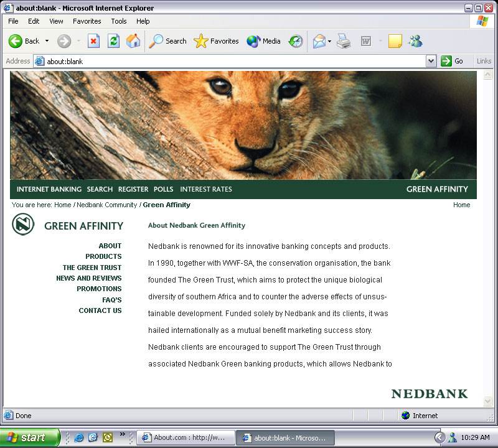498x448 pixels.
Task: Go to the browser Home page icon
Action: tap(133, 41)
